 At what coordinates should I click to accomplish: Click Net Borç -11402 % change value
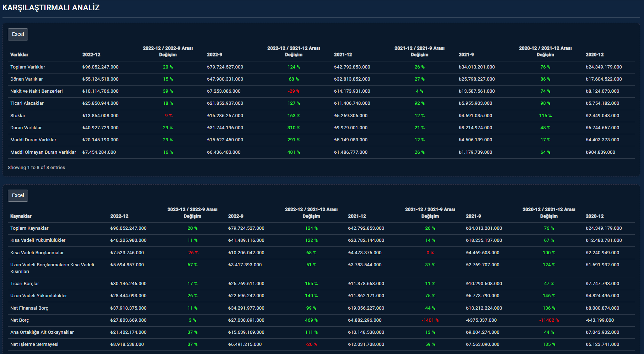pyautogui.click(x=549, y=320)
